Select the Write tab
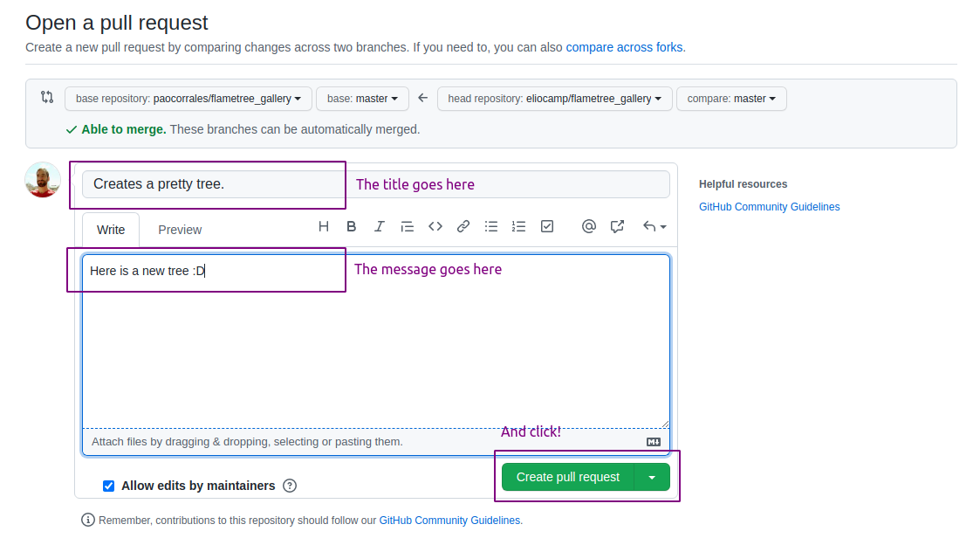The height and width of the screenshot is (545, 980). [110, 230]
